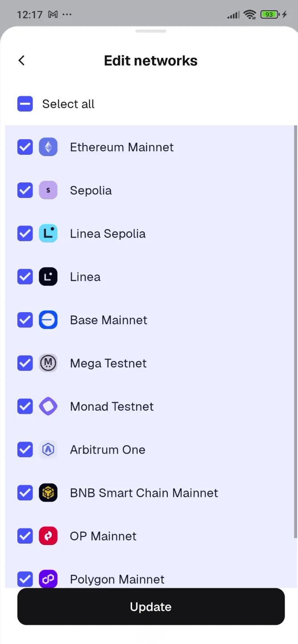Uncheck the OP Mainnet checkbox
Image resolution: width=298 pixels, height=644 pixels.
pyautogui.click(x=25, y=536)
